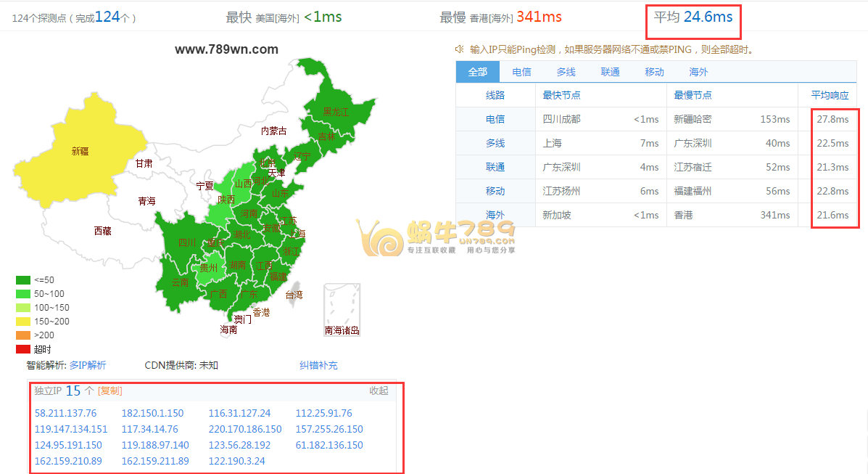Click the 南海诸岛 inset map box

coord(341,308)
